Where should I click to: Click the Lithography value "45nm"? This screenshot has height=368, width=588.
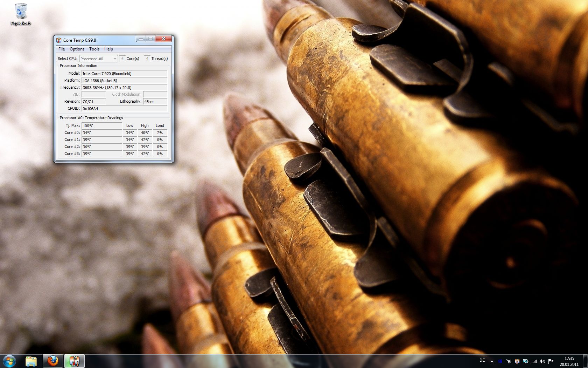click(x=155, y=102)
